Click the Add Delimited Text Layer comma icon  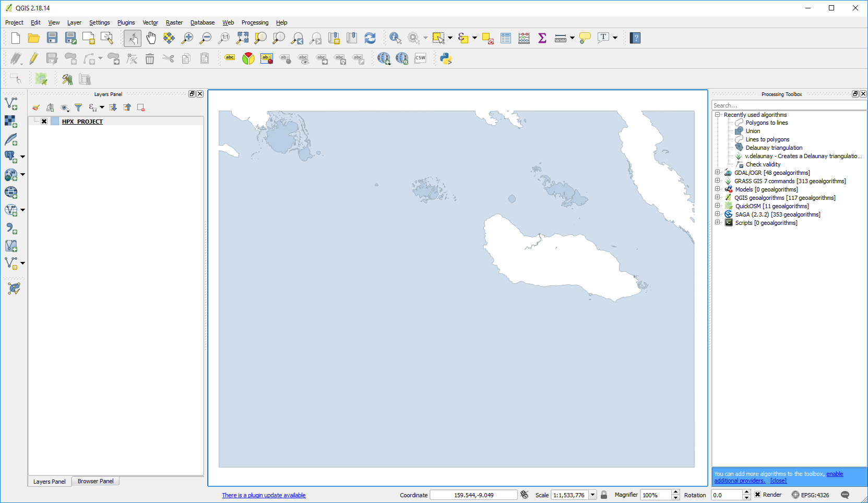[11, 229]
